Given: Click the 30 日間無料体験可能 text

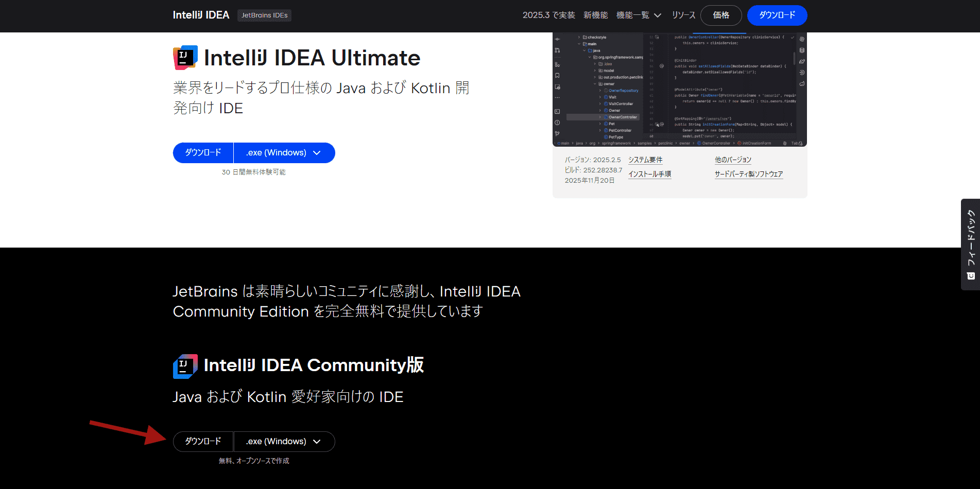Looking at the screenshot, I should (x=254, y=172).
